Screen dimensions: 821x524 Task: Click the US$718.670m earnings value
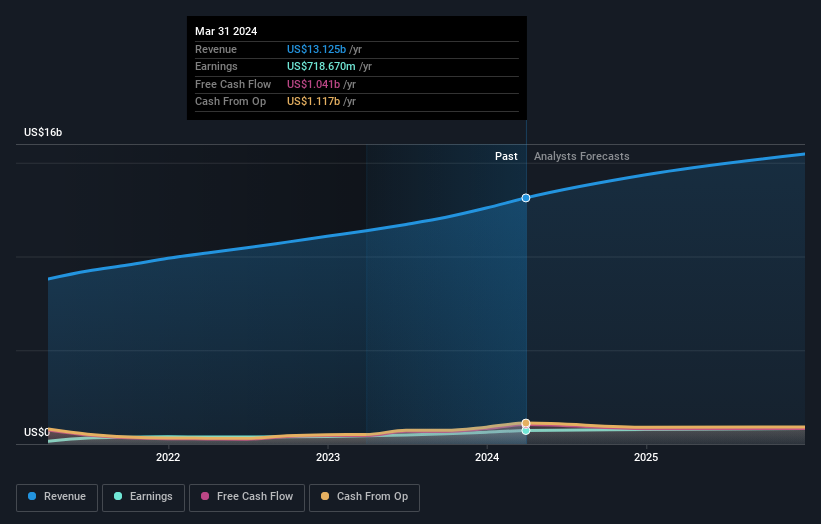321,66
